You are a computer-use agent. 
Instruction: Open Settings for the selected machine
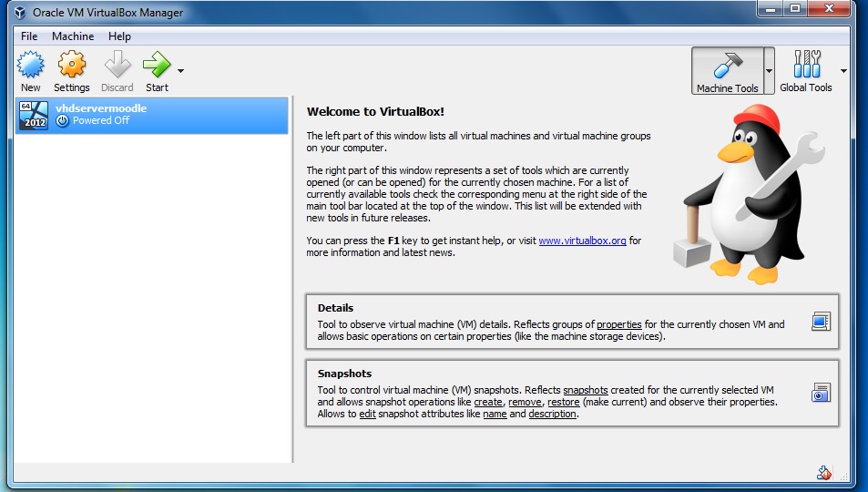[71, 71]
